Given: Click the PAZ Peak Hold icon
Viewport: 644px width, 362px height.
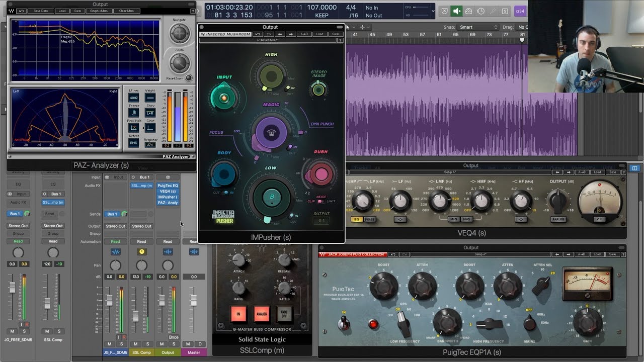Looking at the screenshot, I should [134, 128].
